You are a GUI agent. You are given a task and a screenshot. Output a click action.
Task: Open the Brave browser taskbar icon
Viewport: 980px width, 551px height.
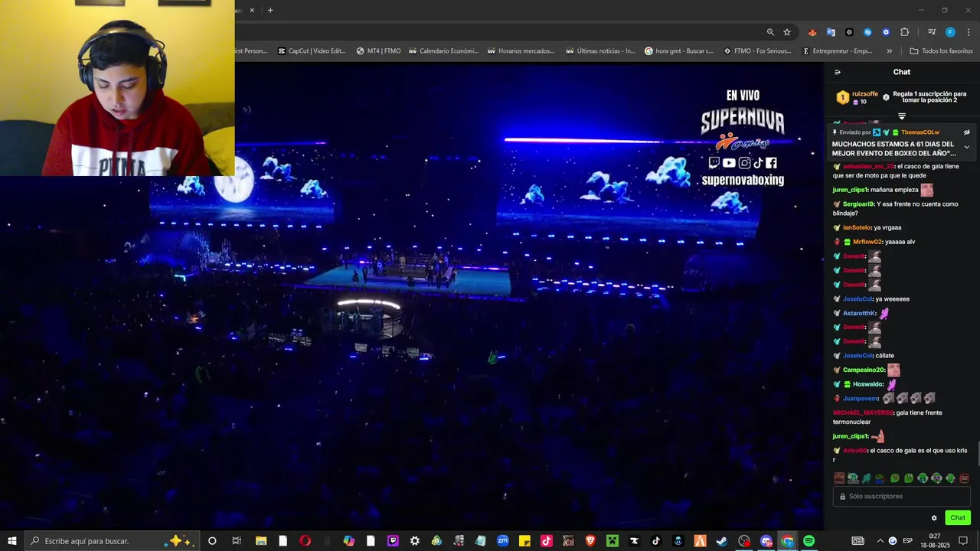click(x=590, y=541)
